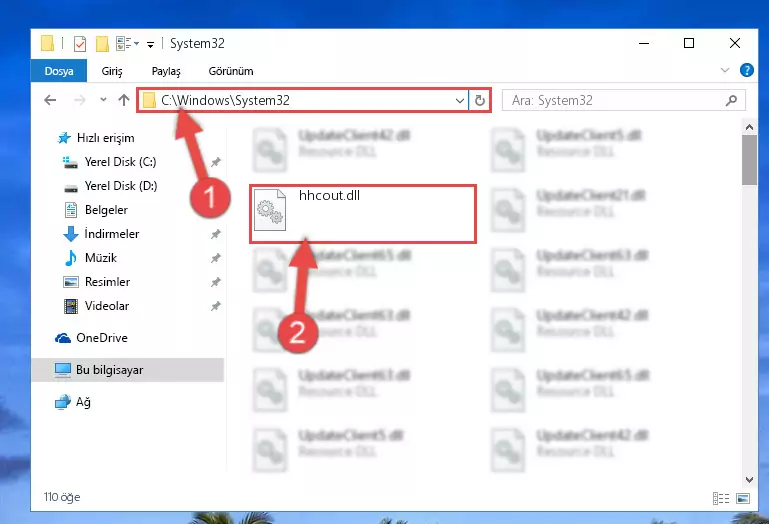Viewport: 769px width, 524px height.
Task: Switch to the Paylaş ribbon tab
Action: (x=166, y=71)
